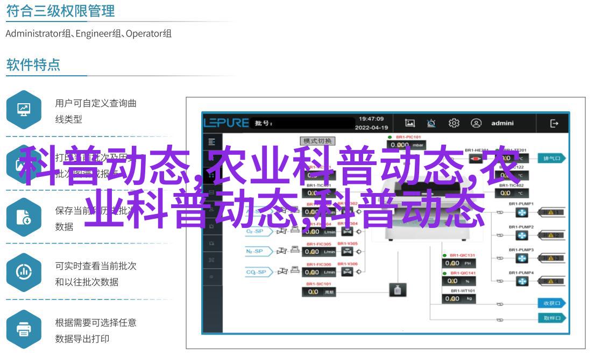Click the LEPURE logo
This screenshot has width=595, height=364.
click(226, 123)
